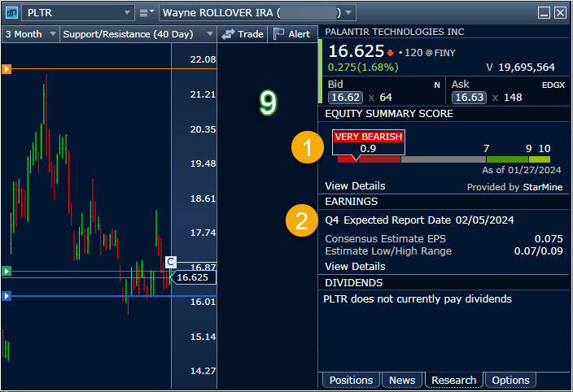Click the Ask price 16.63 button
The width and height of the screenshot is (573, 392).
tap(469, 98)
